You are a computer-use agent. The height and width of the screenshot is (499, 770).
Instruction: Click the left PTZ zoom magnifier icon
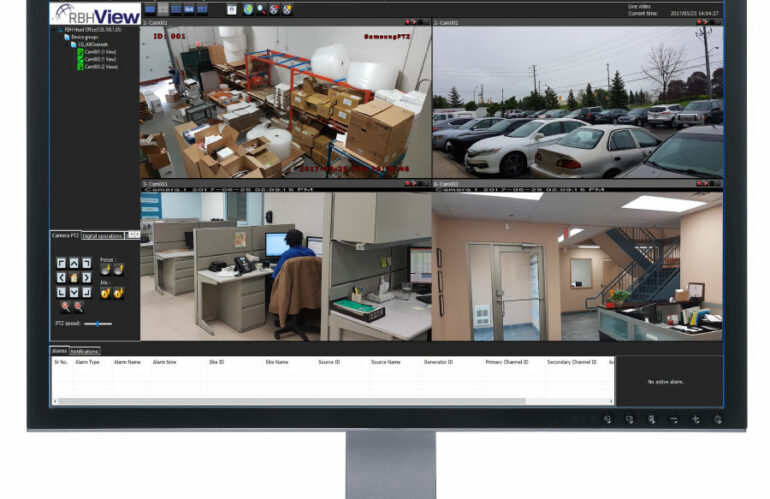(65, 307)
